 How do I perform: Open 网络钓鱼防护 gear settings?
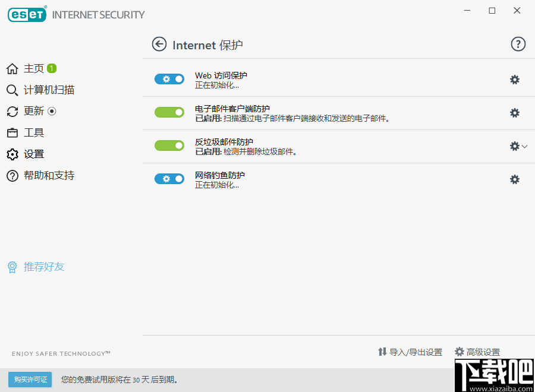[514, 179]
